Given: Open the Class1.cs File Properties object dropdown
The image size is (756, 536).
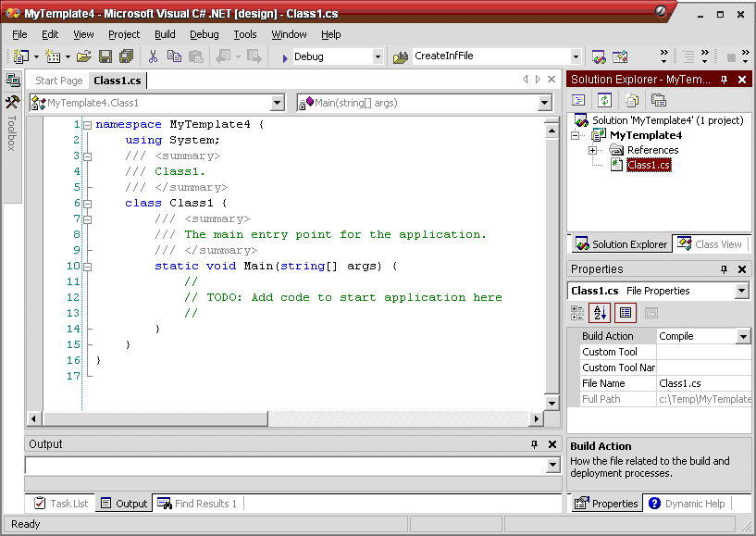Looking at the screenshot, I should click(742, 291).
